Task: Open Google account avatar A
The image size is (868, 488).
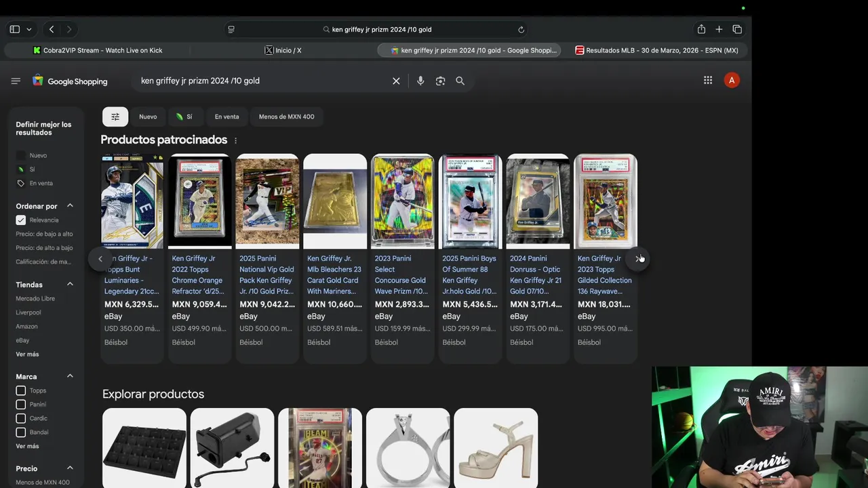Action: point(731,80)
